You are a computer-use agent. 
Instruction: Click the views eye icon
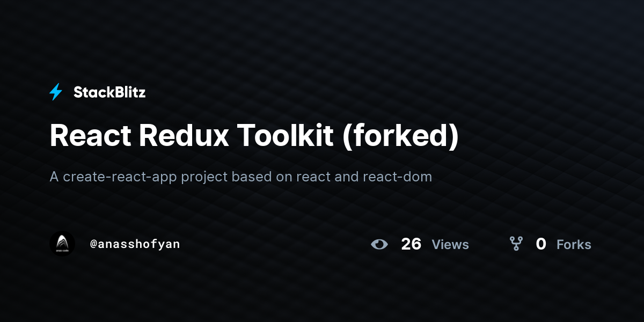379,244
